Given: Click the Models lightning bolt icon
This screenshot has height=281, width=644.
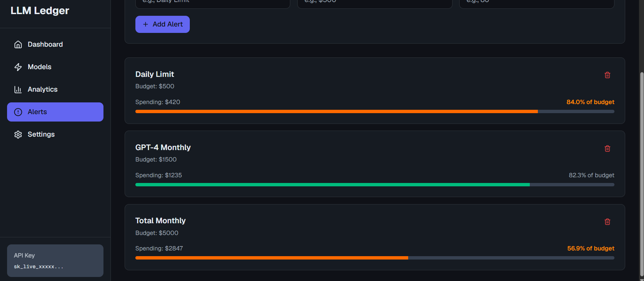Looking at the screenshot, I should pyautogui.click(x=18, y=67).
